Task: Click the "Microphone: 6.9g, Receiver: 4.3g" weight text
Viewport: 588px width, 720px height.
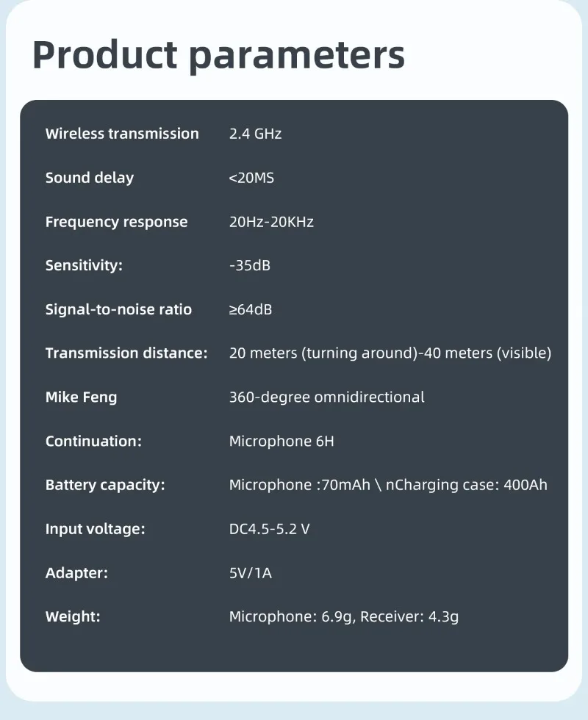Action: 344,617
